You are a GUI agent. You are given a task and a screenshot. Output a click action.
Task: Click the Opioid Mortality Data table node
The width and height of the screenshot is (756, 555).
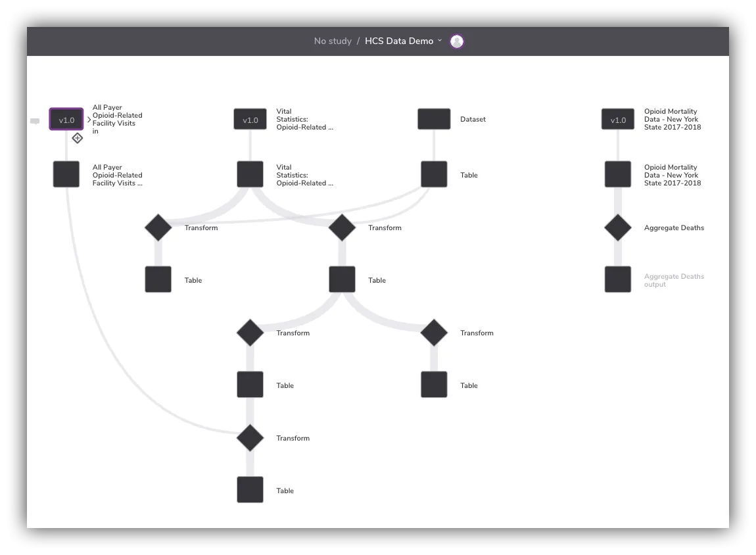[618, 174]
